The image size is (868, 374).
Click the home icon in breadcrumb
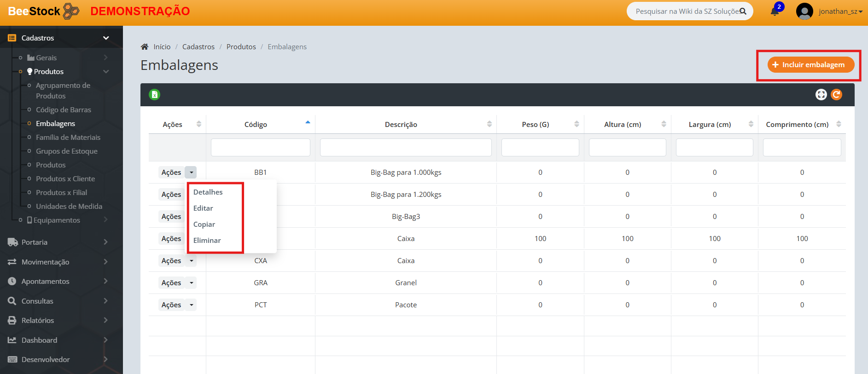[145, 47]
